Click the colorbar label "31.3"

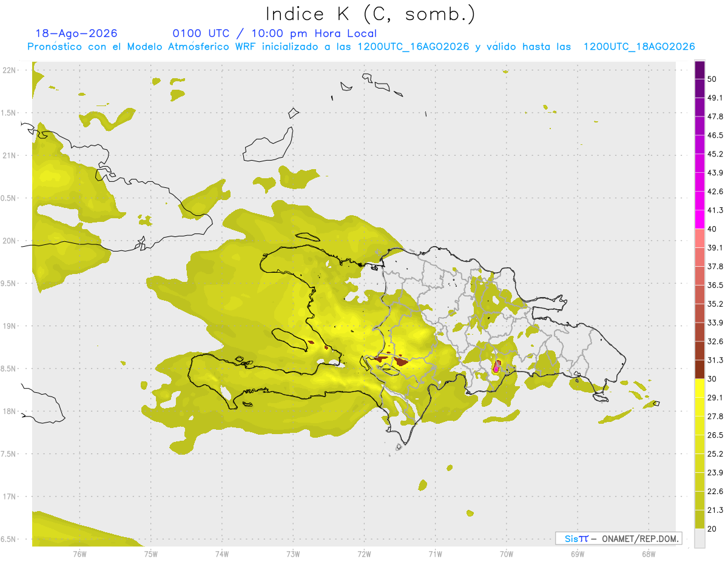[x=715, y=360]
